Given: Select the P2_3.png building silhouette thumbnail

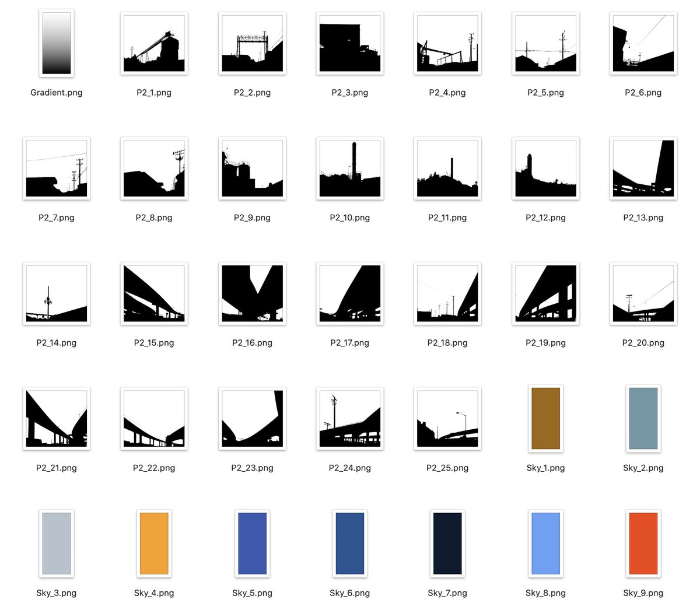Looking at the screenshot, I should (x=350, y=43).
